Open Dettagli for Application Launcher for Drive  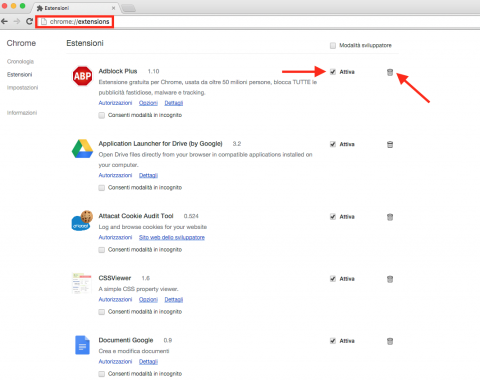tap(148, 175)
